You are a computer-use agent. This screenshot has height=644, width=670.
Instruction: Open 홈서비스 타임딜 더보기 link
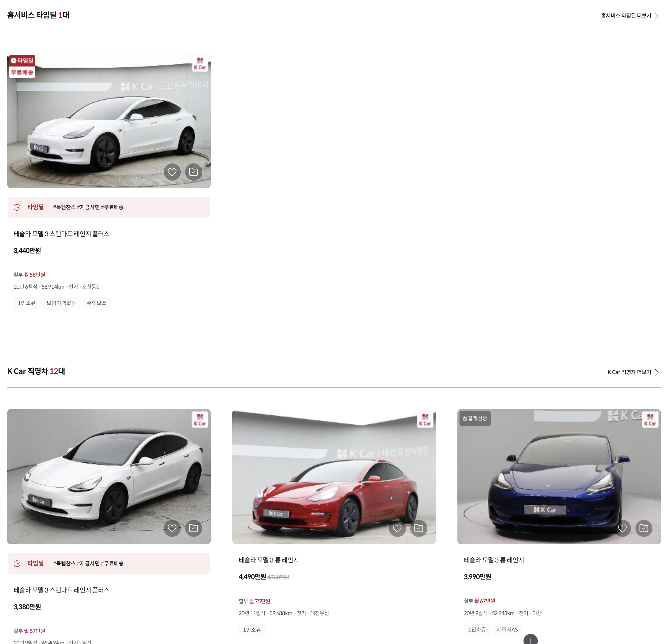pyautogui.click(x=629, y=16)
